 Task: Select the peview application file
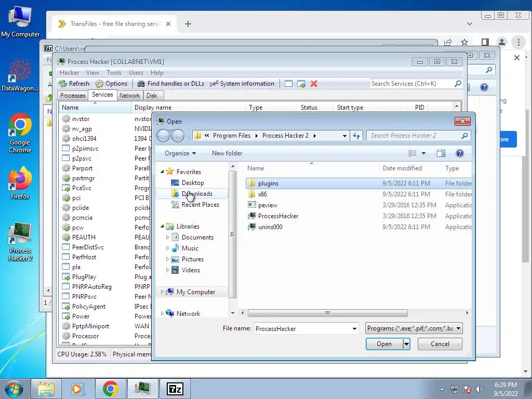pyautogui.click(x=268, y=205)
